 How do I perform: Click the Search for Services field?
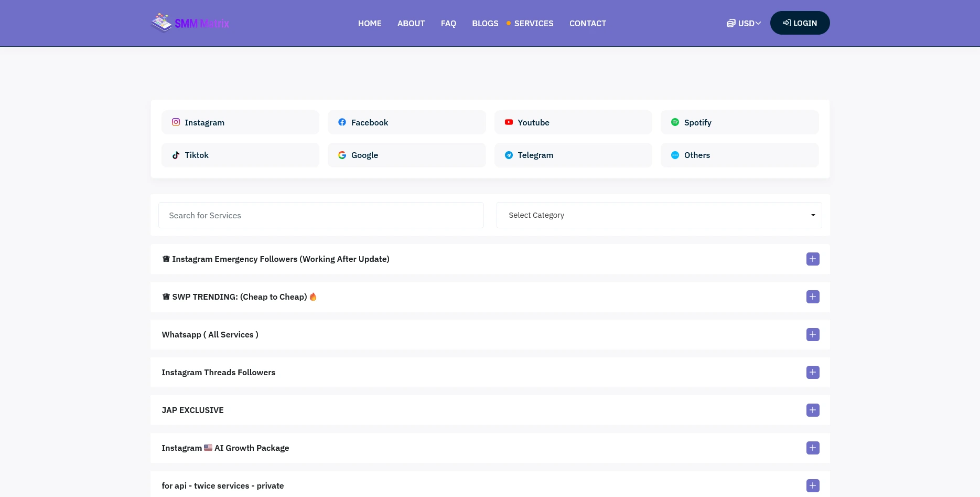click(x=321, y=215)
